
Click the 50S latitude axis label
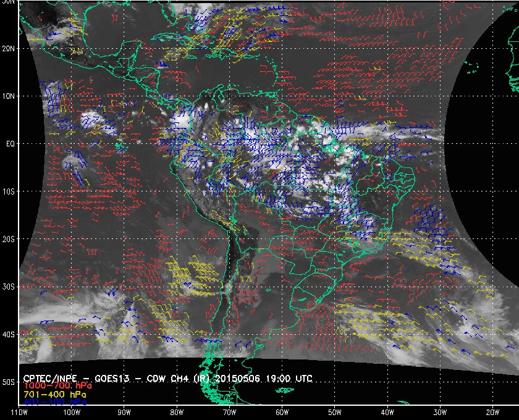[9, 382]
